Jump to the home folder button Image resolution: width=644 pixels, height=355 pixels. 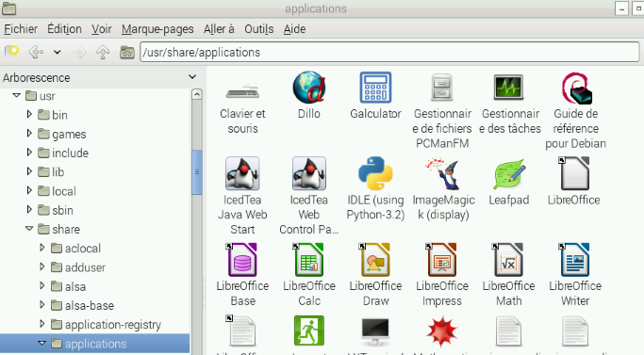coord(127,52)
